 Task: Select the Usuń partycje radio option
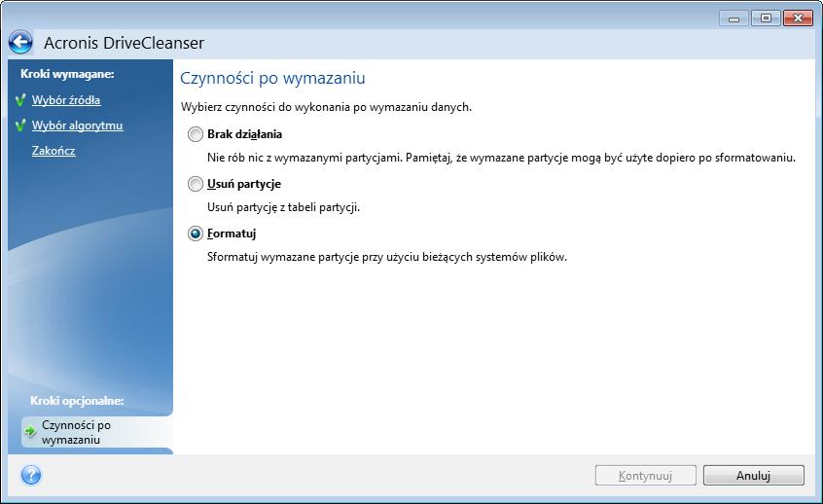(196, 184)
